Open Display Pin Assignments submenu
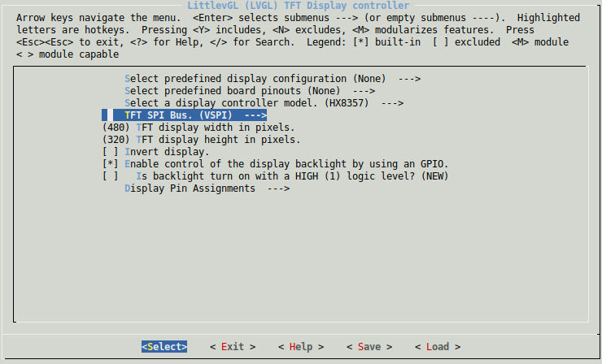The height and width of the screenshot is (364, 602). pos(207,188)
